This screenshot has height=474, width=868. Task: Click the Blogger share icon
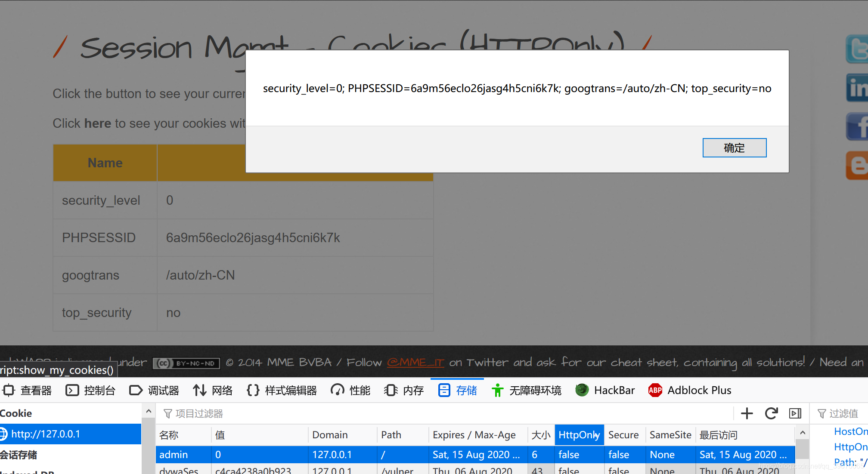pos(857,166)
